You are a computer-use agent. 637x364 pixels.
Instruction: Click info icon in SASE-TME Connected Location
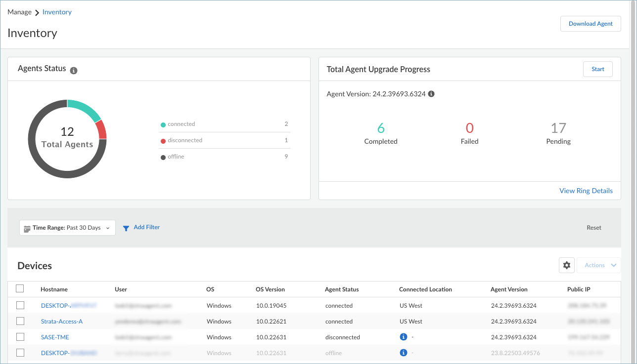tap(403, 337)
